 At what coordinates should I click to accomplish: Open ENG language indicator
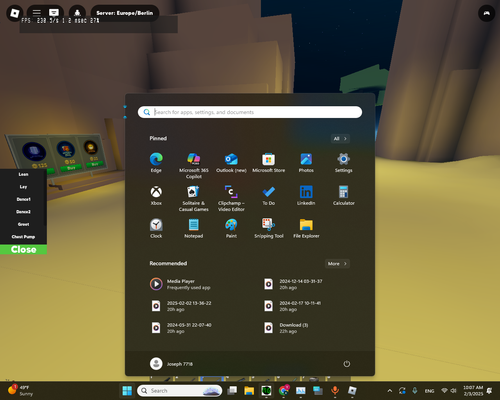pos(429,391)
